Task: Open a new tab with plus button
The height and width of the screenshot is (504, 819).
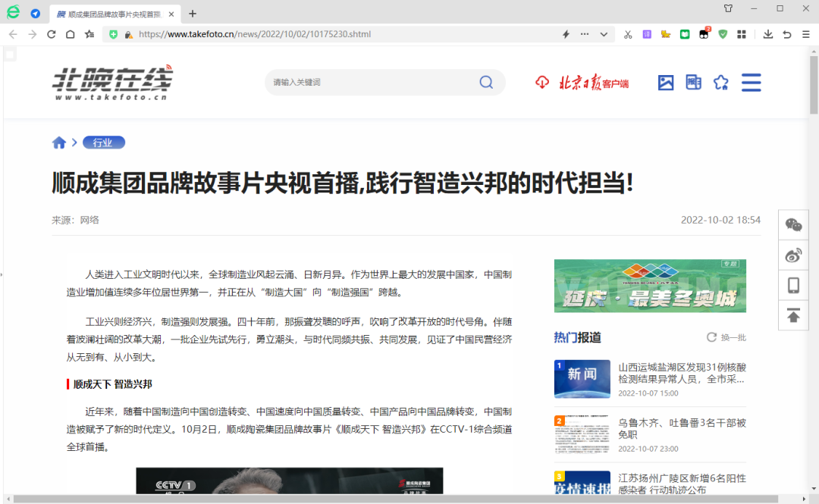Action: tap(193, 14)
